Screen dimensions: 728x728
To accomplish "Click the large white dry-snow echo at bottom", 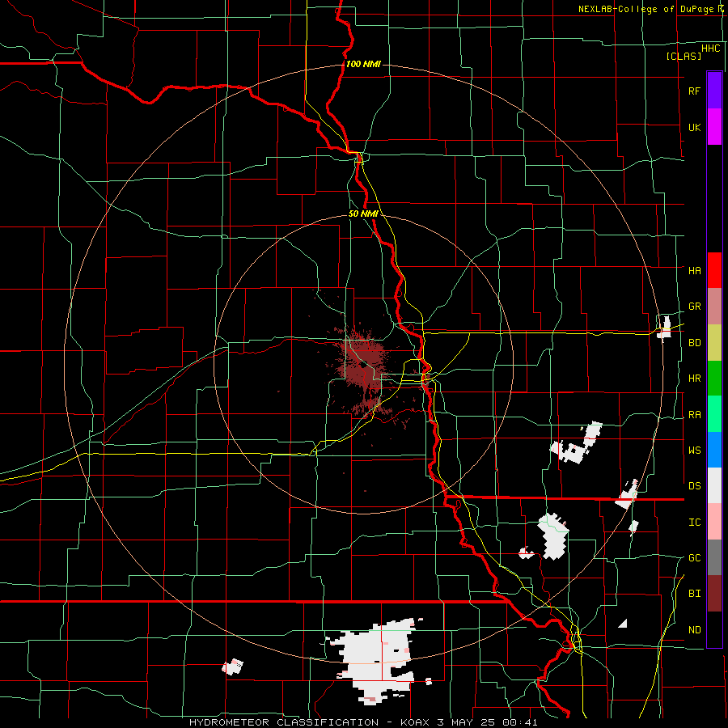I will click(x=377, y=662).
